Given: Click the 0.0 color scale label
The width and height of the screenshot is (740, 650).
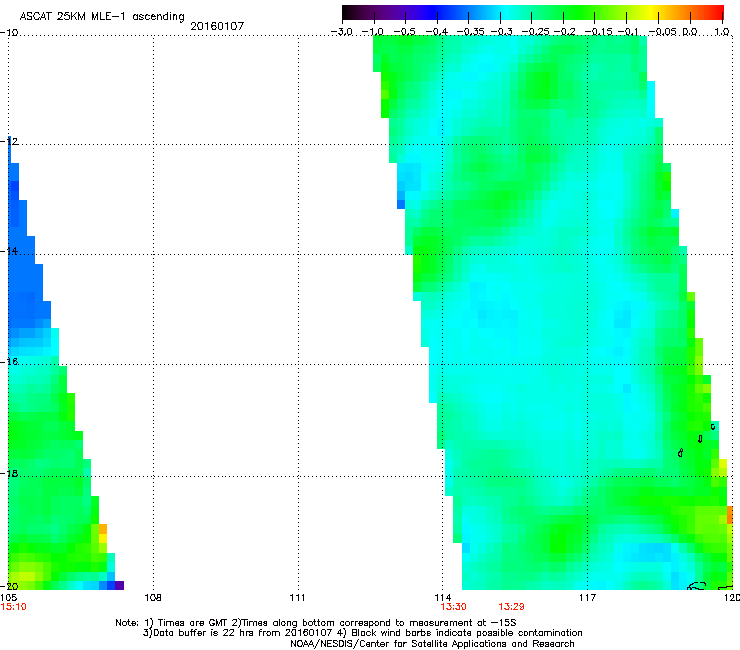Looking at the screenshot, I should [x=690, y=32].
